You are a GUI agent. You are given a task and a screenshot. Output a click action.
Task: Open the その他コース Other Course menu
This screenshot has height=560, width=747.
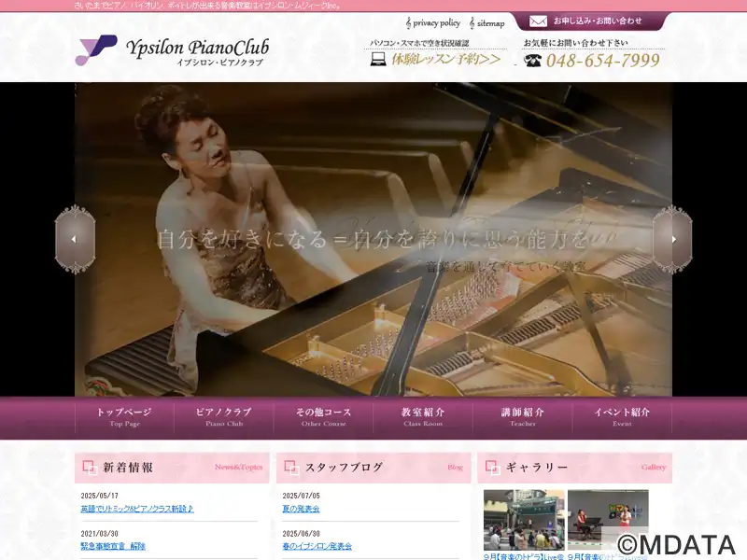tap(323, 416)
